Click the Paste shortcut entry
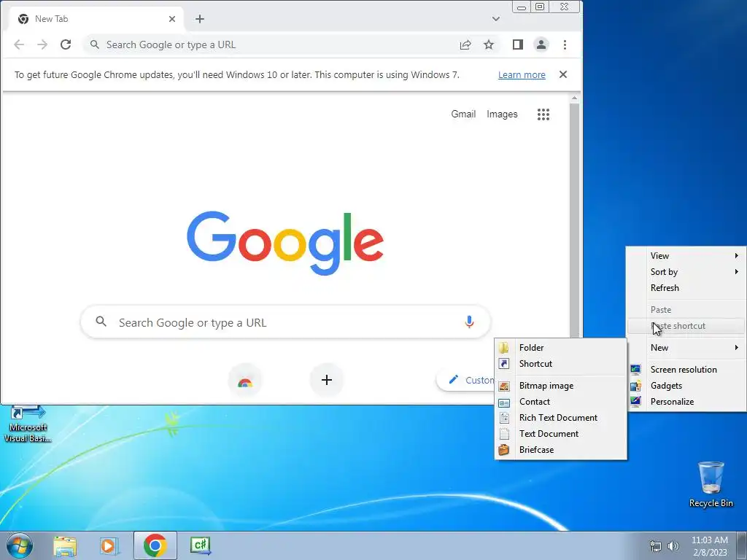 686,326
